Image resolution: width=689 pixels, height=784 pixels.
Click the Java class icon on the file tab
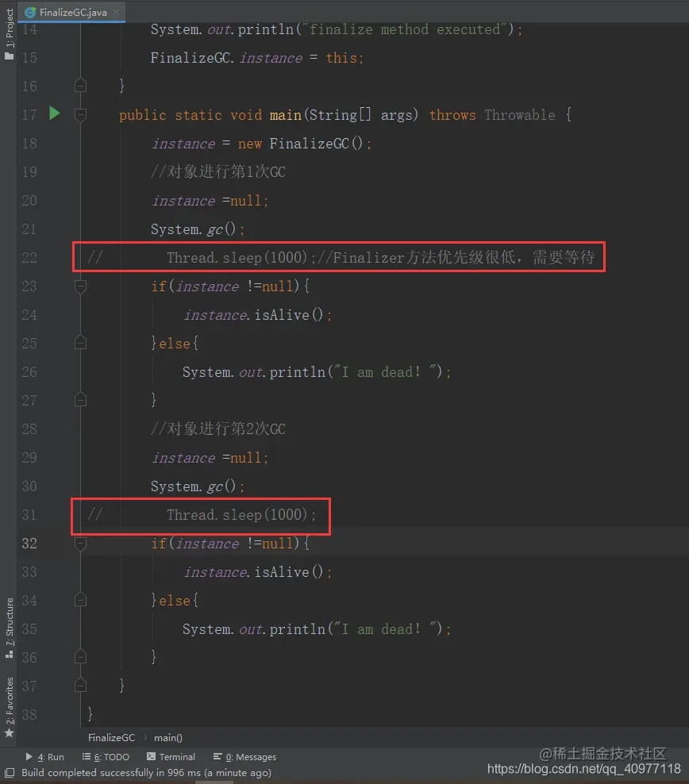pos(30,12)
